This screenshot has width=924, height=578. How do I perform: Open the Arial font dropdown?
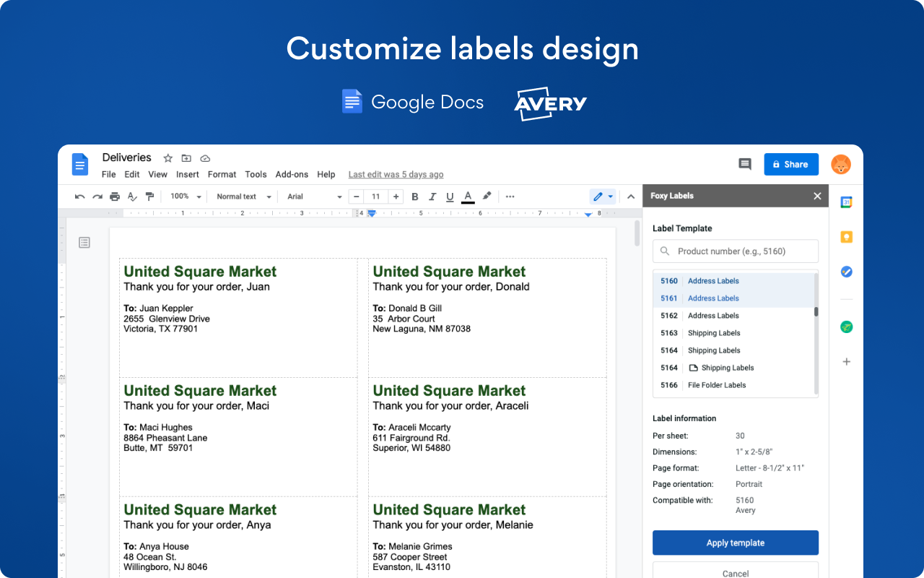315,197
